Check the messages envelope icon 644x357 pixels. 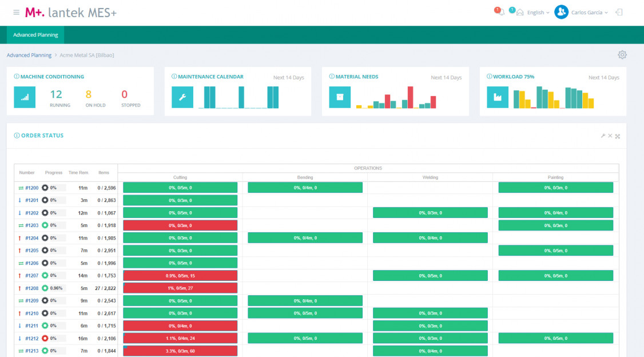[x=519, y=13]
